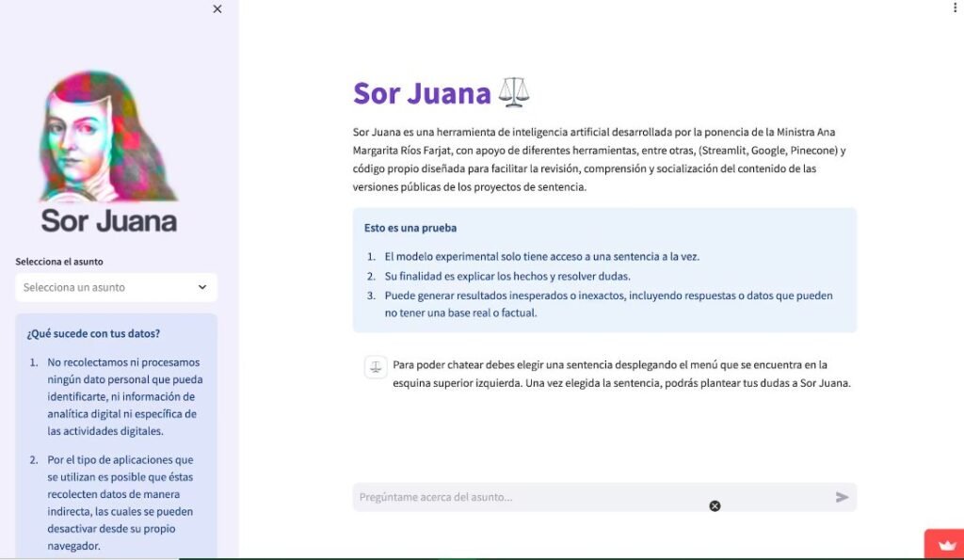The width and height of the screenshot is (964, 560).
Task: Open the three-dot menu in top right
Action: point(955,8)
